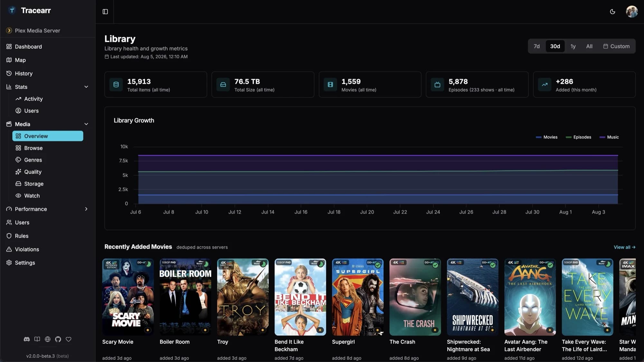Image resolution: width=644 pixels, height=362 pixels.
Task: Select the 30d time range
Action: pos(555,46)
